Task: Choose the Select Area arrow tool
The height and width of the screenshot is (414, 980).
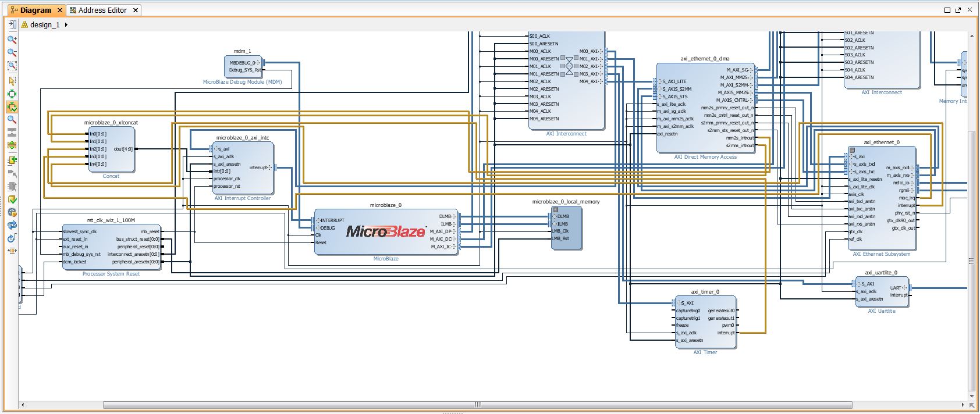Action: 12,81
